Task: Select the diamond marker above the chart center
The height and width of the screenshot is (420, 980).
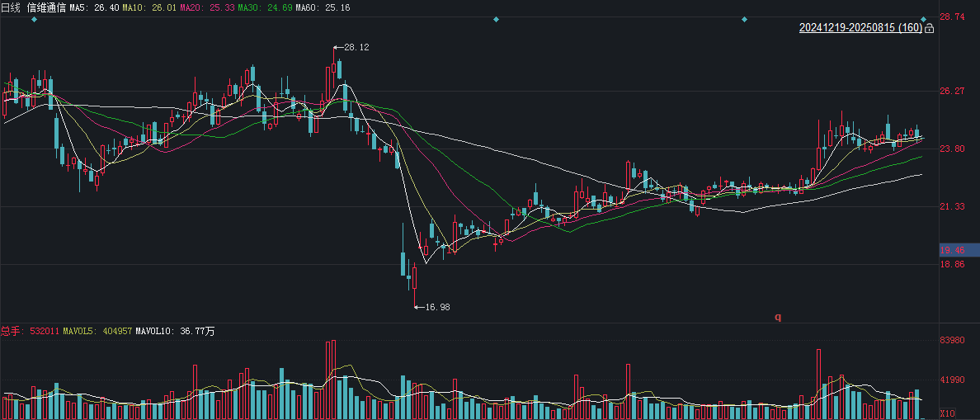Action: 497,19
